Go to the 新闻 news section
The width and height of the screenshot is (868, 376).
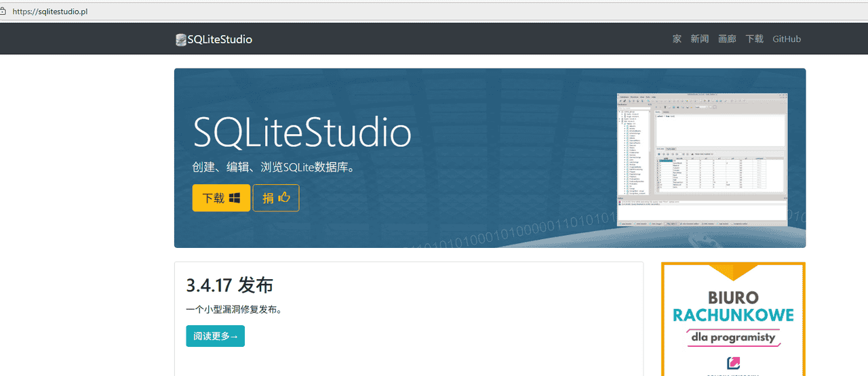click(699, 39)
